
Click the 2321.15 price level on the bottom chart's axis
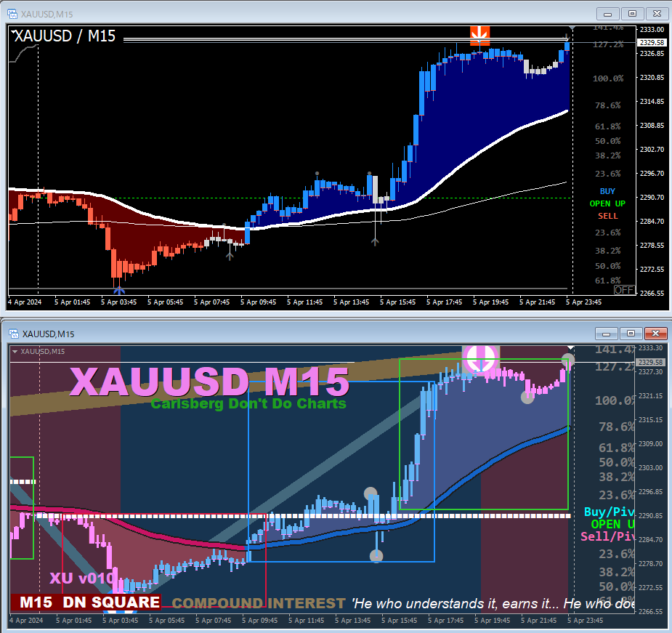[x=651, y=396]
